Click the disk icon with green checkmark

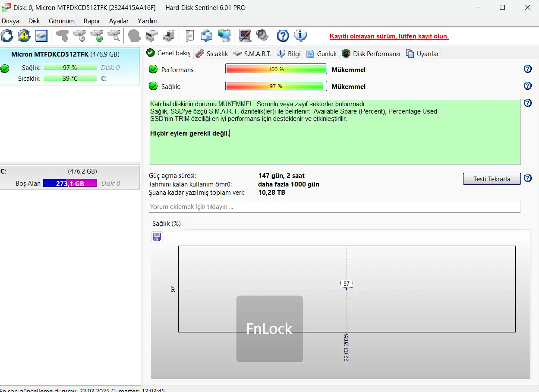[x=97, y=36]
